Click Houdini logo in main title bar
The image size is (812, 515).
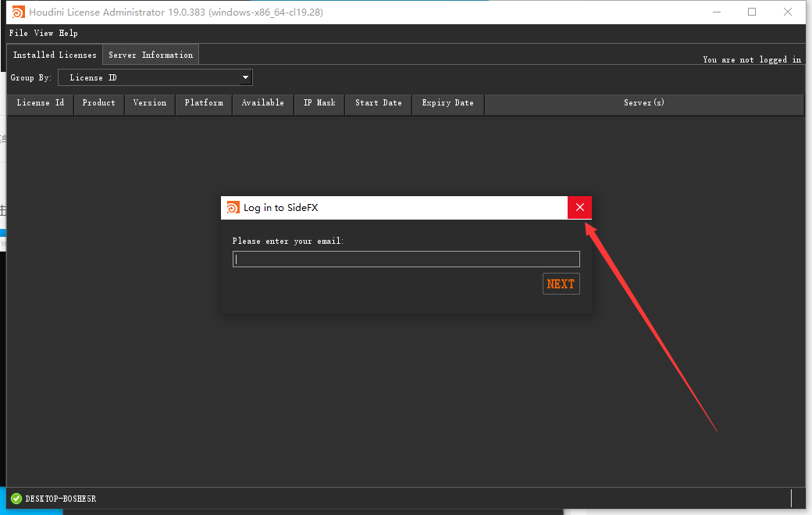pos(17,12)
